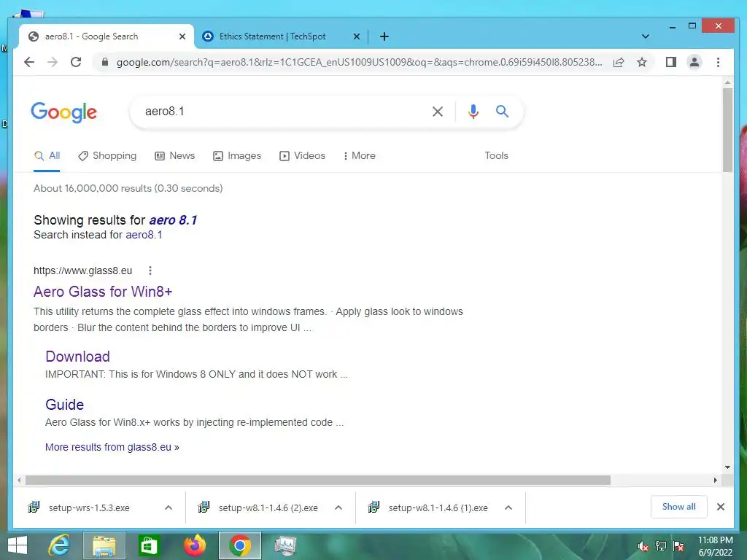The height and width of the screenshot is (560, 747).
Task: Open Windows Store from the taskbar
Action: (149, 545)
